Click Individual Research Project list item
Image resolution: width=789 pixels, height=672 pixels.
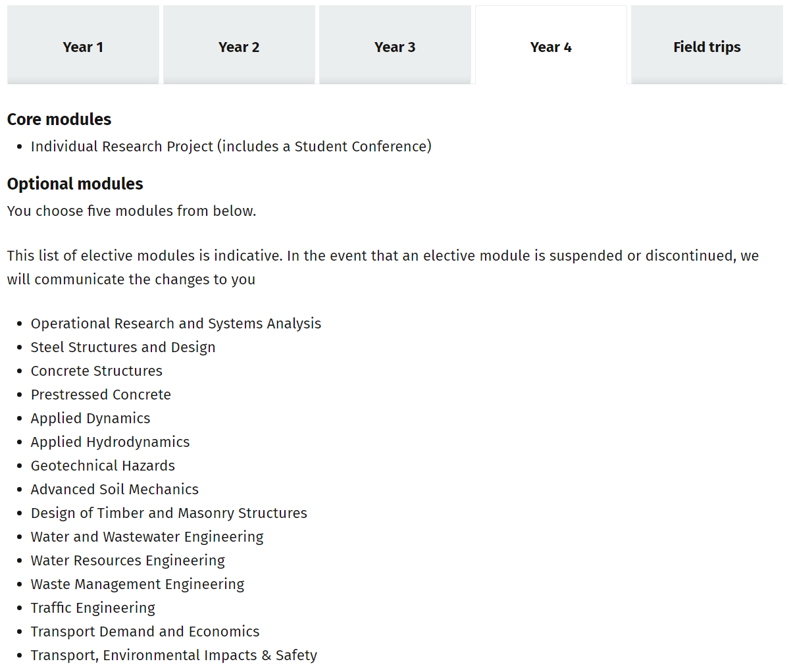click(x=231, y=146)
